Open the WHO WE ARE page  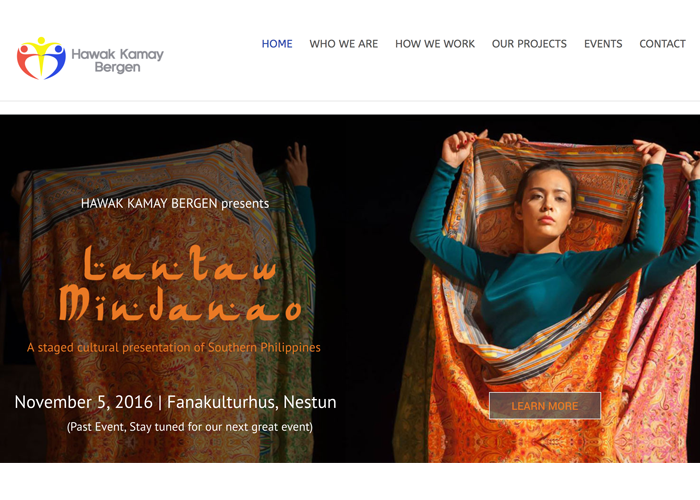(x=344, y=44)
